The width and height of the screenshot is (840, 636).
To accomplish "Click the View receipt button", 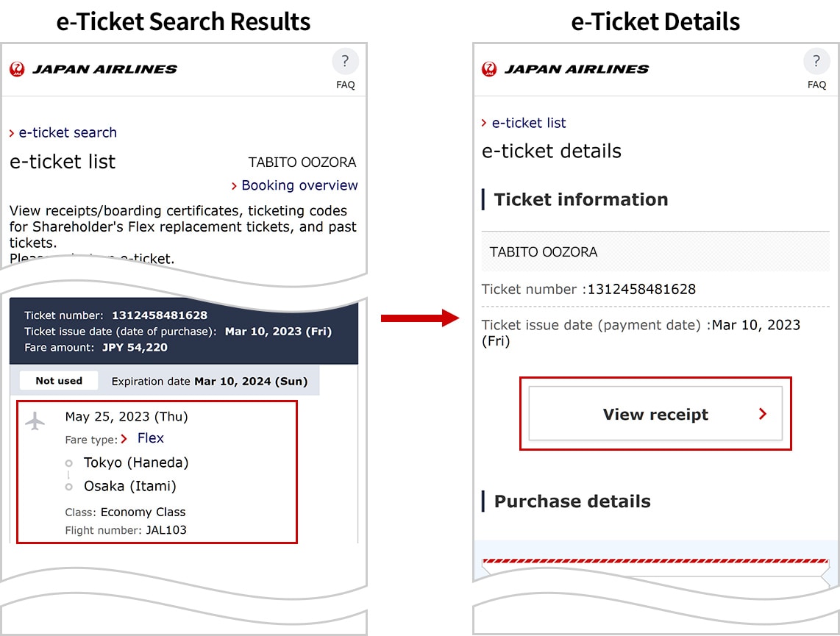I will pos(655,414).
